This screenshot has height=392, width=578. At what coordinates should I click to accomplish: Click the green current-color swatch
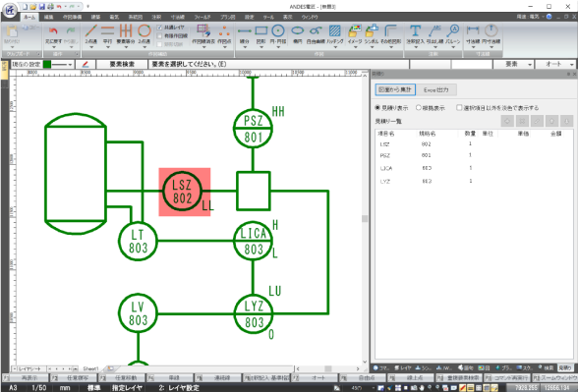coord(47,65)
